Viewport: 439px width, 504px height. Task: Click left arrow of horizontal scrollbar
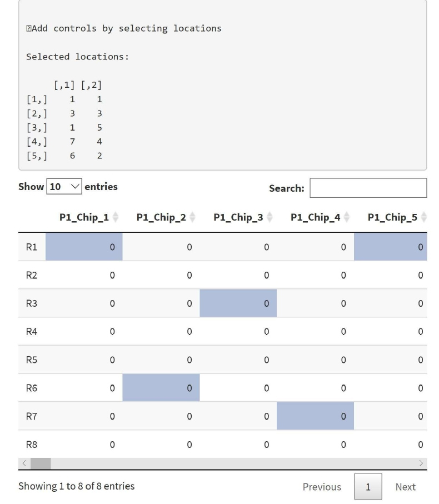[24, 463]
